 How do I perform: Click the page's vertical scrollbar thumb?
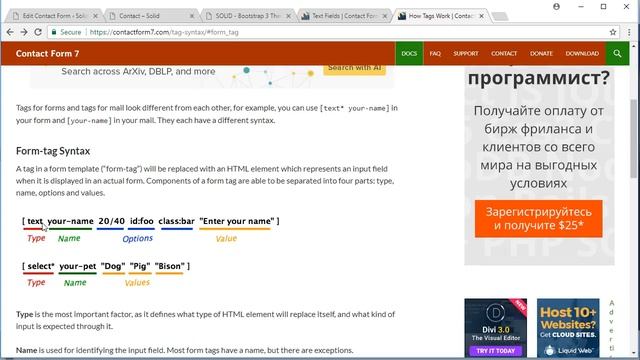[634, 139]
